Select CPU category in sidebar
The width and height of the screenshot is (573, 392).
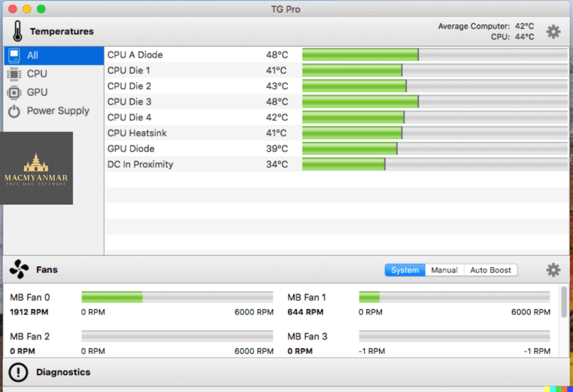pyautogui.click(x=54, y=74)
